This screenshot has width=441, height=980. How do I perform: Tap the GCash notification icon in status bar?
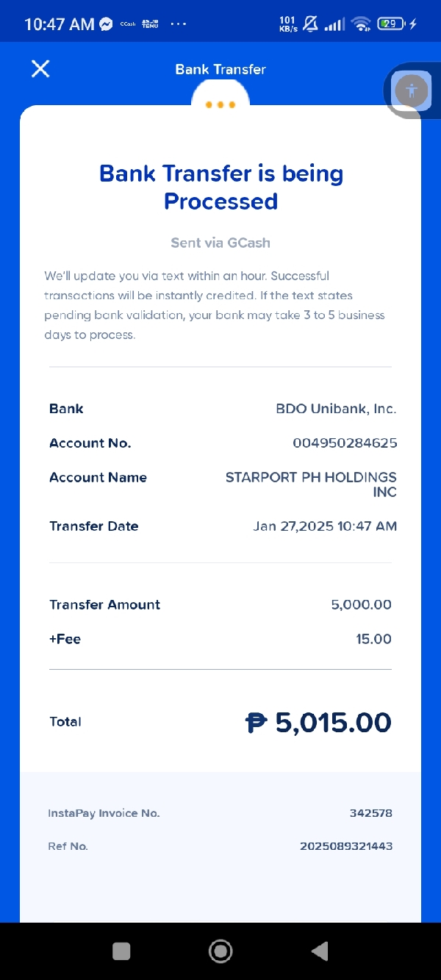tap(128, 24)
